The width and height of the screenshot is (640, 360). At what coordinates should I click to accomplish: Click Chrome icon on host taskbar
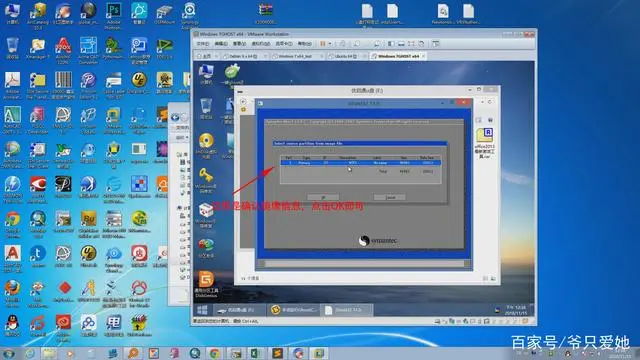pos(215,353)
